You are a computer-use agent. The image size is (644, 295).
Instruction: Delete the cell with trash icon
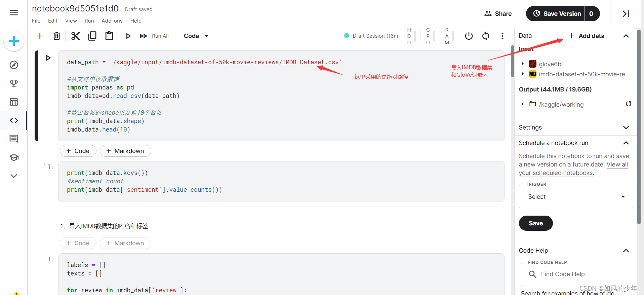(x=57, y=36)
